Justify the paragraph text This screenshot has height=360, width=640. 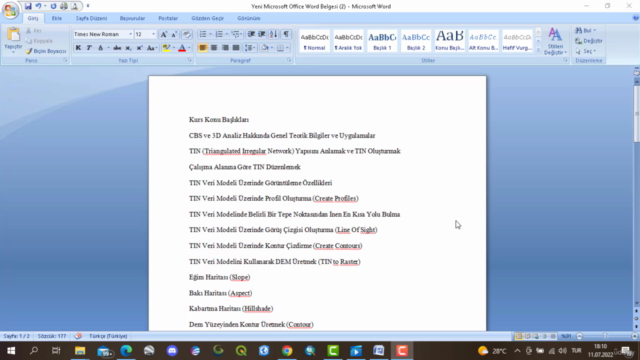pyautogui.click(x=236, y=48)
